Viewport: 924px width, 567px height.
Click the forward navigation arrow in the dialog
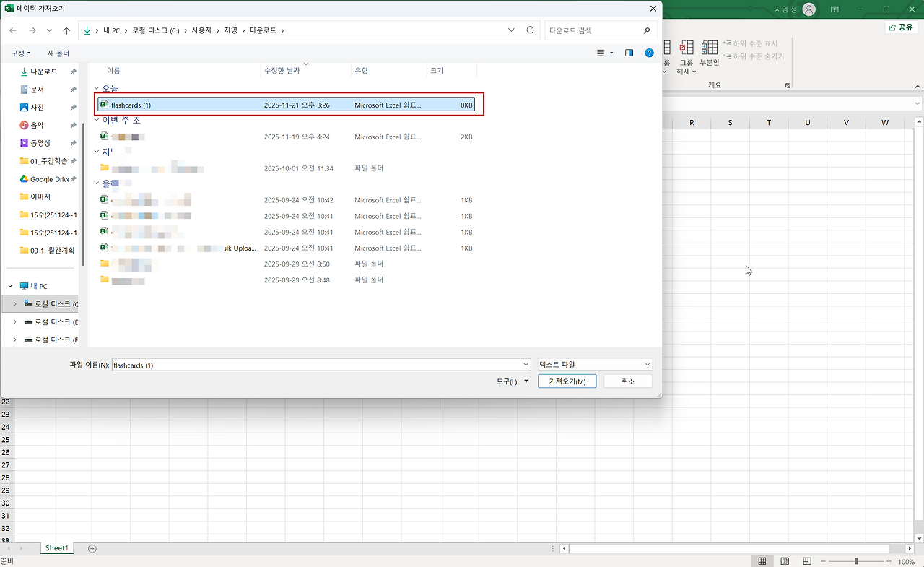pyautogui.click(x=32, y=30)
